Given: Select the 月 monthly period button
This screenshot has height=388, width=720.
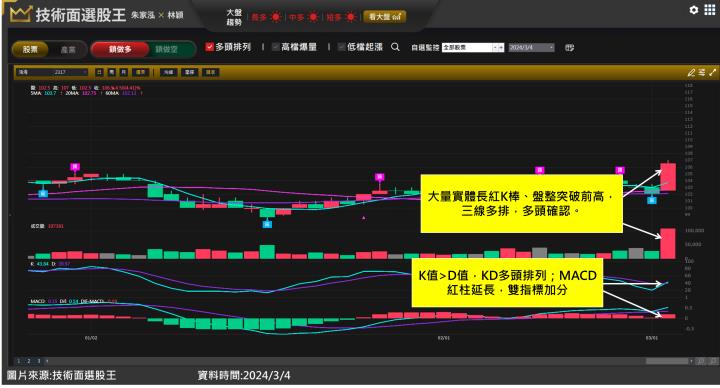Looking at the screenshot, I should [x=124, y=72].
